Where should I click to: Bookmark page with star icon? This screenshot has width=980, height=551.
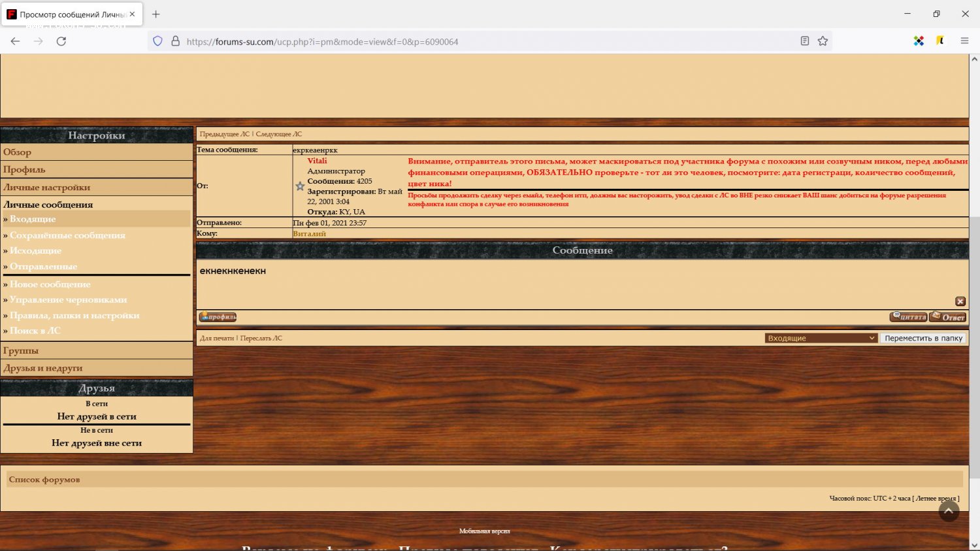(x=823, y=41)
